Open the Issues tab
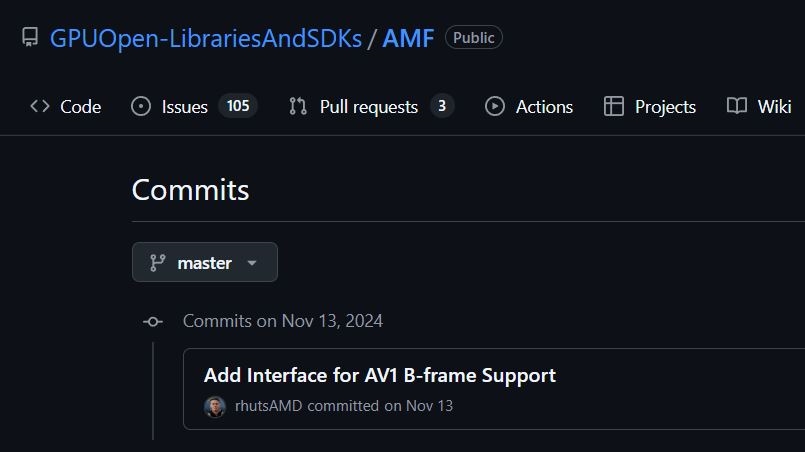This screenshot has height=452, width=805. pos(185,107)
